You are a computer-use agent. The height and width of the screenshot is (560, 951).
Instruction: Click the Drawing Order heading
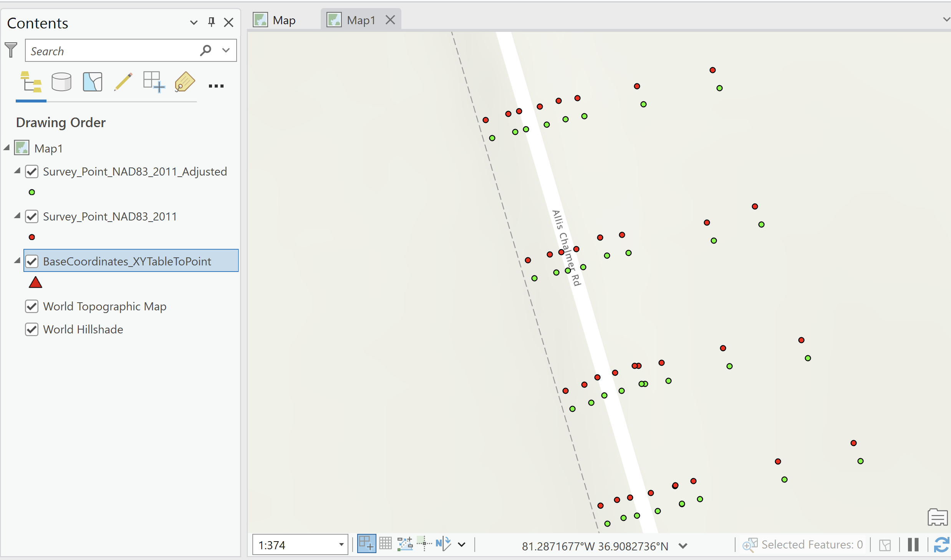(61, 123)
